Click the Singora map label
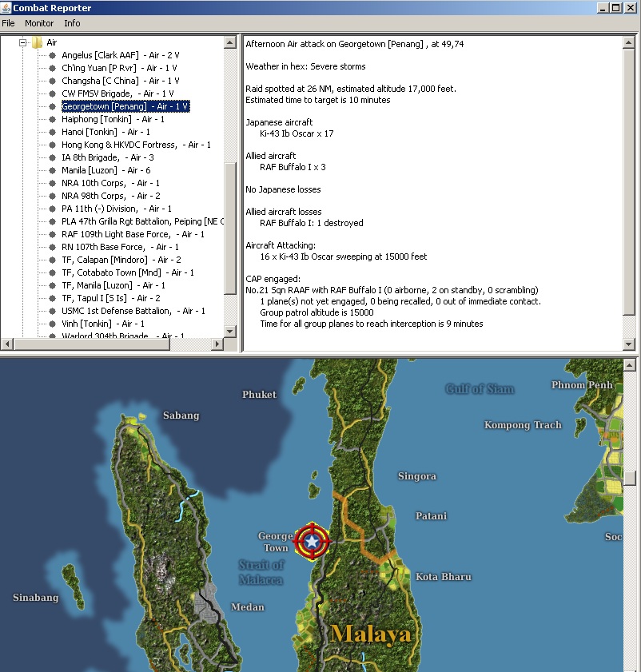The height and width of the screenshot is (672, 641). tap(417, 476)
